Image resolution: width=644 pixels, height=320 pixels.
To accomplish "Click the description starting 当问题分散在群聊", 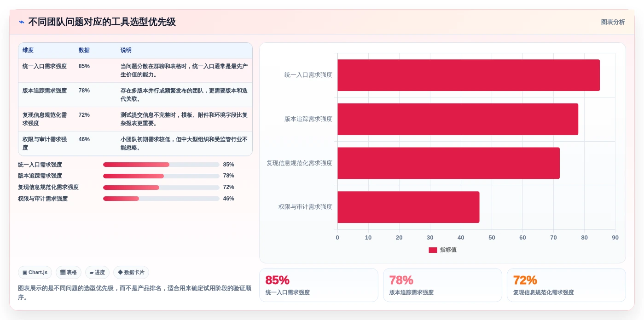I will click(184, 70).
